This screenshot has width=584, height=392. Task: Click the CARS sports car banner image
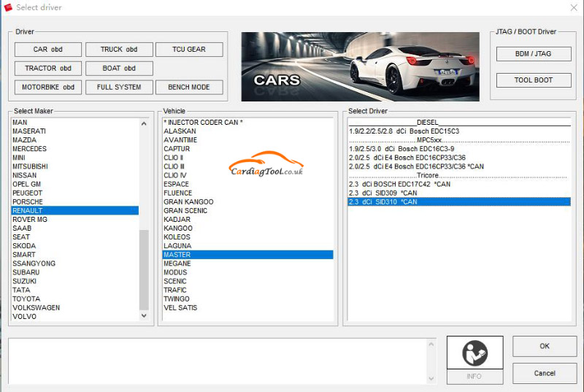pyautogui.click(x=360, y=66)
